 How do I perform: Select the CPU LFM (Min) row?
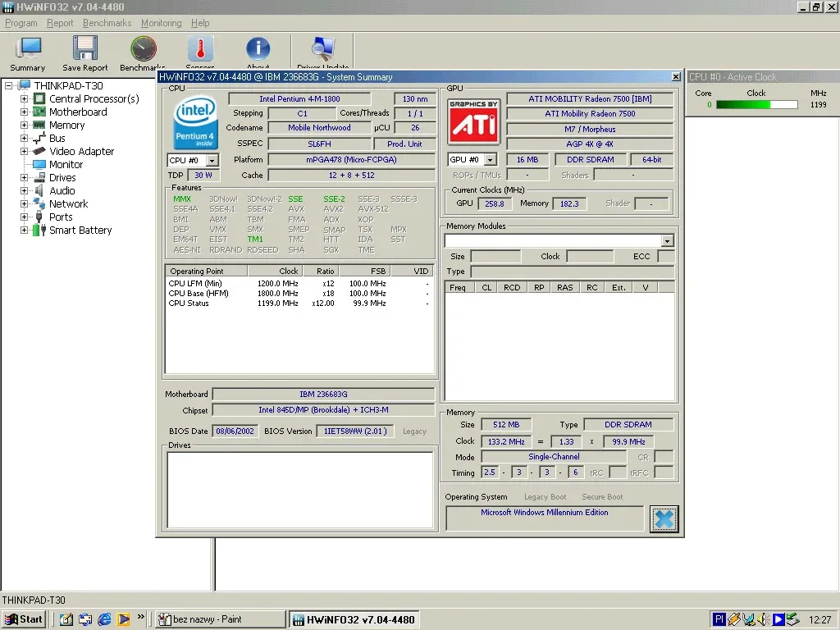coord(299,283)
